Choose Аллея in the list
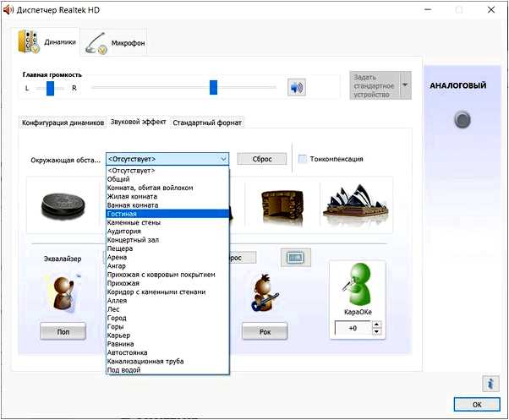 click(x=167, y=301)
